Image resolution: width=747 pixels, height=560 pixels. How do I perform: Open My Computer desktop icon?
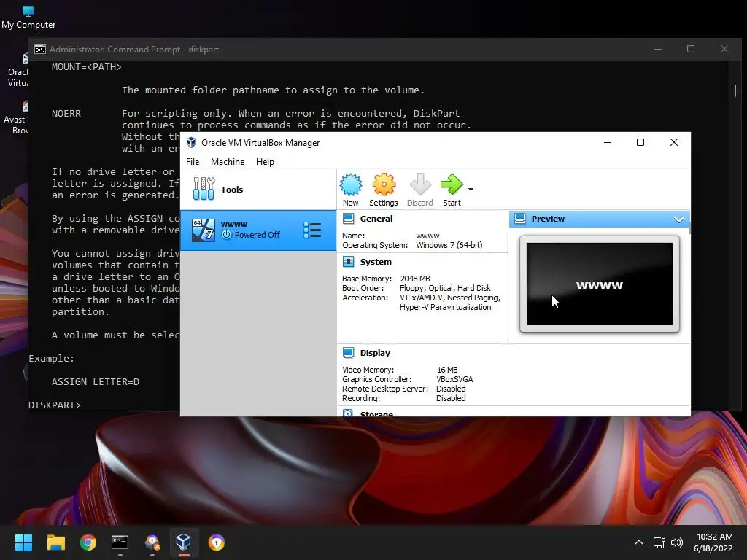coord(28,17)
